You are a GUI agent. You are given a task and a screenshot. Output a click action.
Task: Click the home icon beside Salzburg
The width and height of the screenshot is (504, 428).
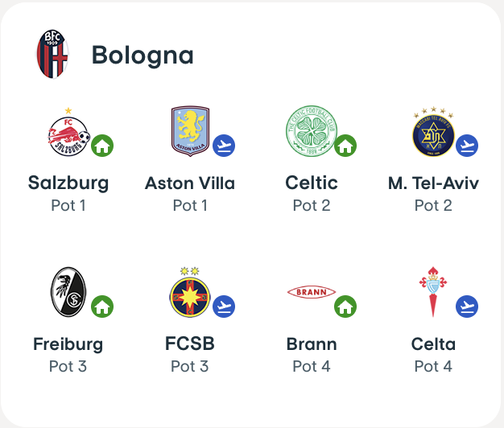click(101, 146)
